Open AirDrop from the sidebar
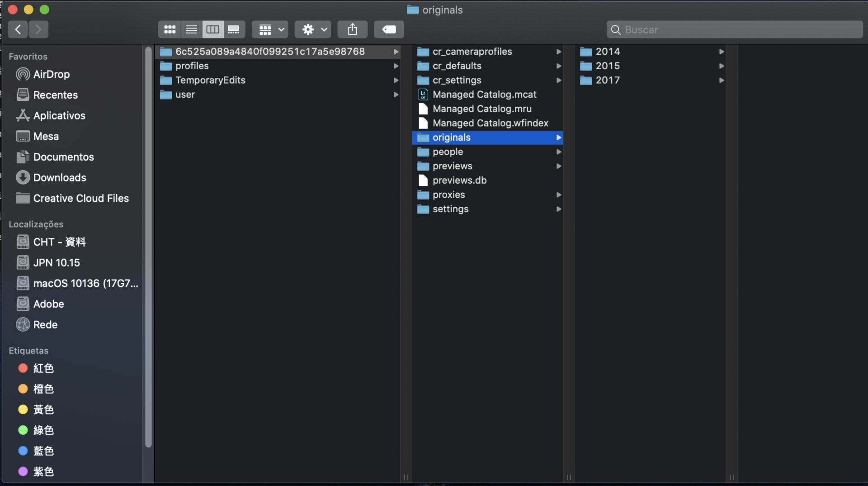The width and height of the screenshot is (868, 486). coord(51,74)
